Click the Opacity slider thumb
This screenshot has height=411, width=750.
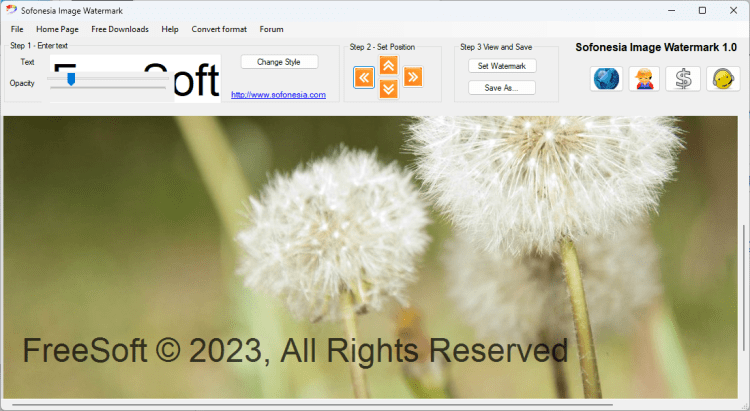(x=71, y=79)
